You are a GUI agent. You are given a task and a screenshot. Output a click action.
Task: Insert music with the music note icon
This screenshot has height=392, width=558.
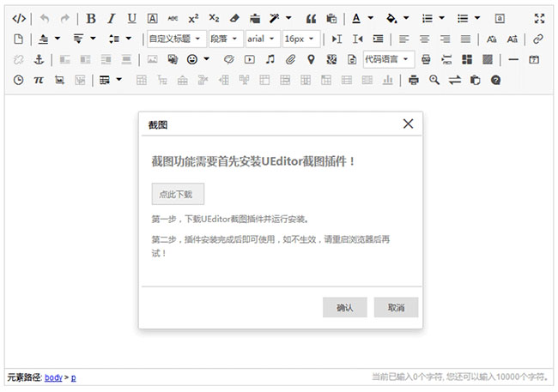pyautogui.click(x=270, y=59)
